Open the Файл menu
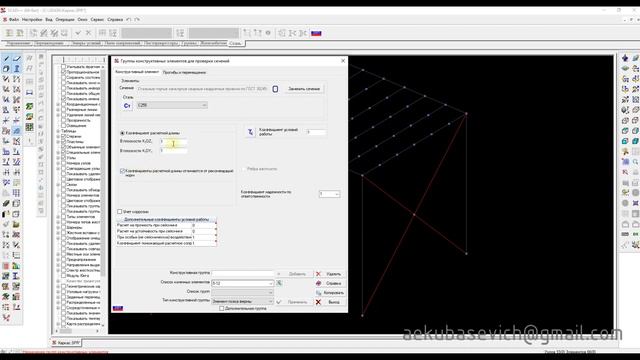Screen dimensions: 640x360 coord(13,19)
